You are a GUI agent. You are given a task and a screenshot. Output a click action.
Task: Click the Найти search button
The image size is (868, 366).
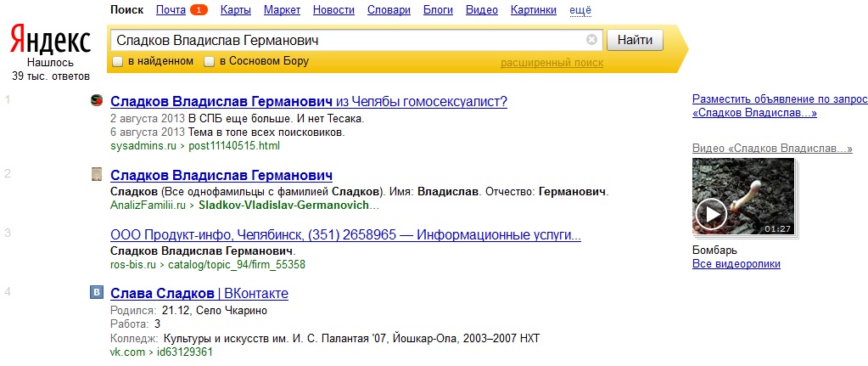[635, 40]
